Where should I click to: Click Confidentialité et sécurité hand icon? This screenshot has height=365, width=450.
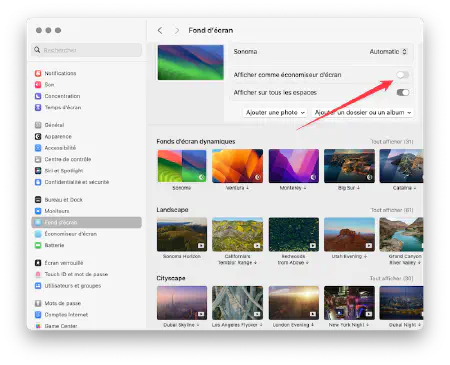point(38,182)
